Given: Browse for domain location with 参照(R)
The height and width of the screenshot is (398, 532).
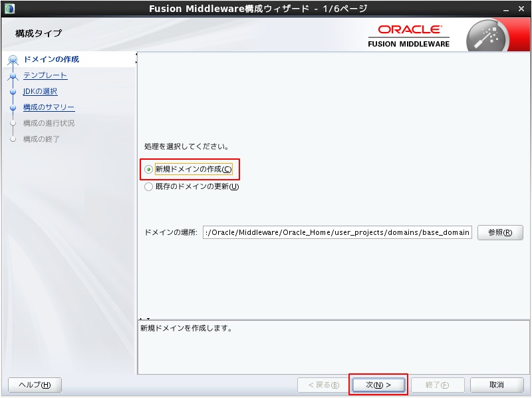Looking at the screenshot, I should pyautogui.click(x=500, y=233).
